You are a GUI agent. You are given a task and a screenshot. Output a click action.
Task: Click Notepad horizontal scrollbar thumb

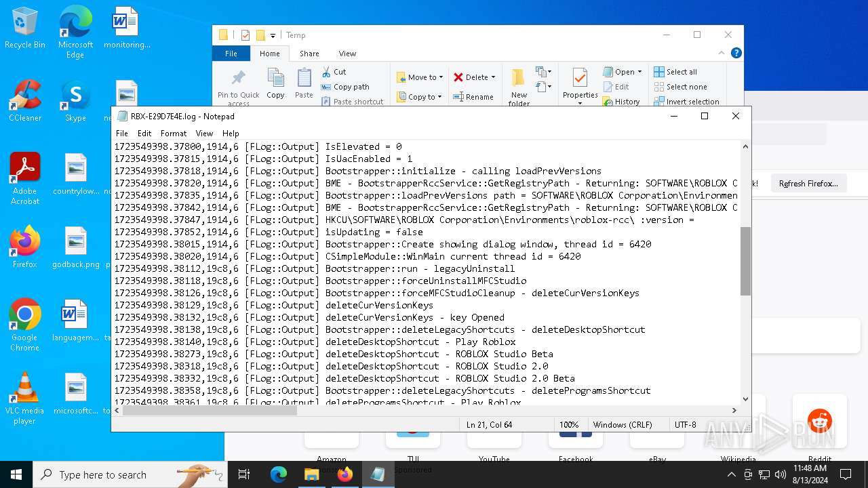click(x=210, y=410)
